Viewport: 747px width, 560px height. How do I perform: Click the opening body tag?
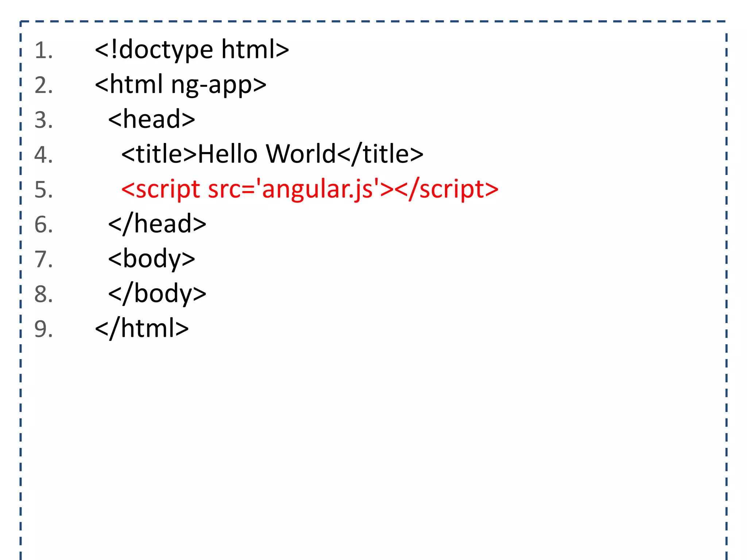coord(152,258)
